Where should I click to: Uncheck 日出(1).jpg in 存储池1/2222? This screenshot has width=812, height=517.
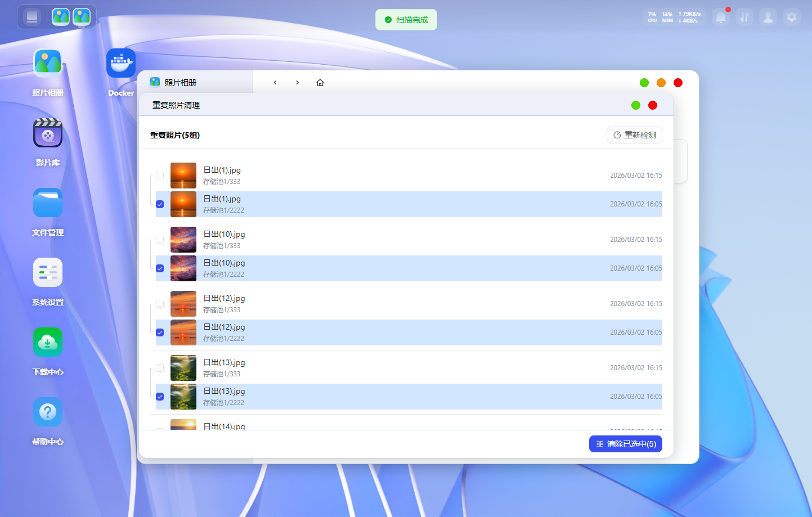[x=160, y=204]
